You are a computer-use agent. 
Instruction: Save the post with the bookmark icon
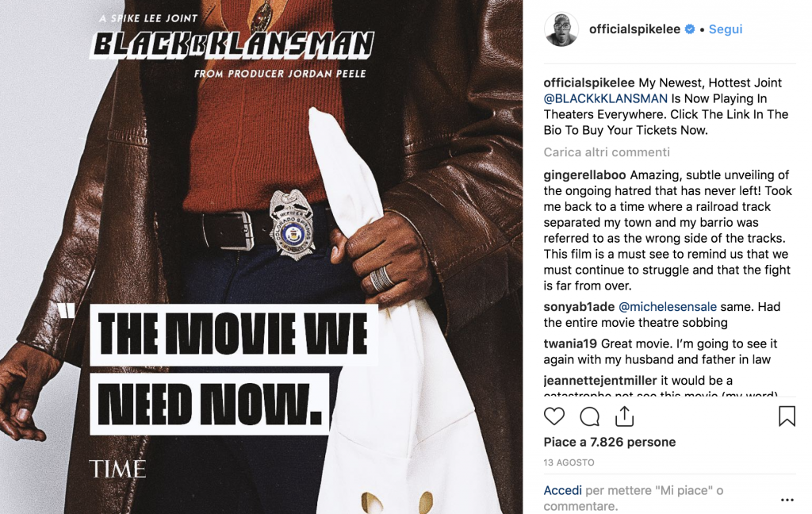pyautogui.click(x=787, y=416)
